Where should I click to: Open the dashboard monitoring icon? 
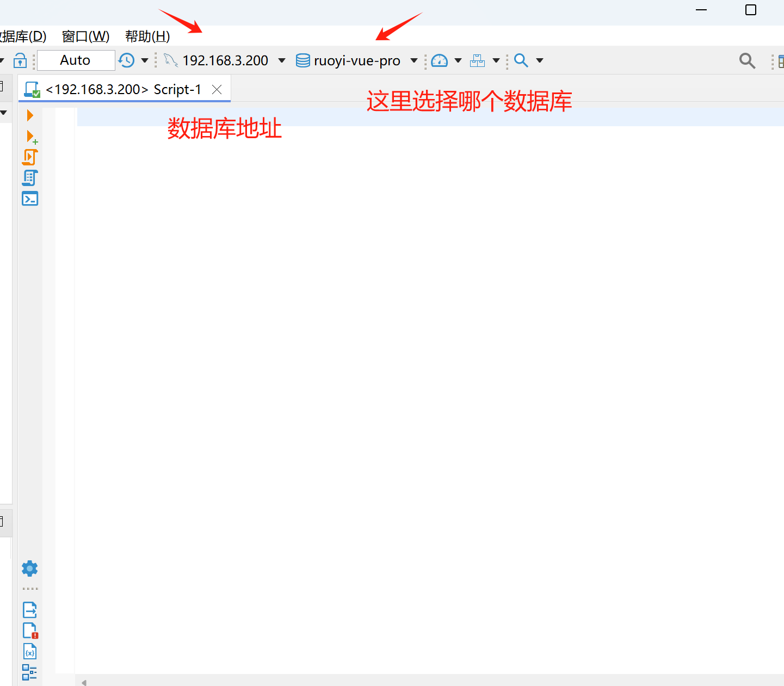(x=439, y=60)
